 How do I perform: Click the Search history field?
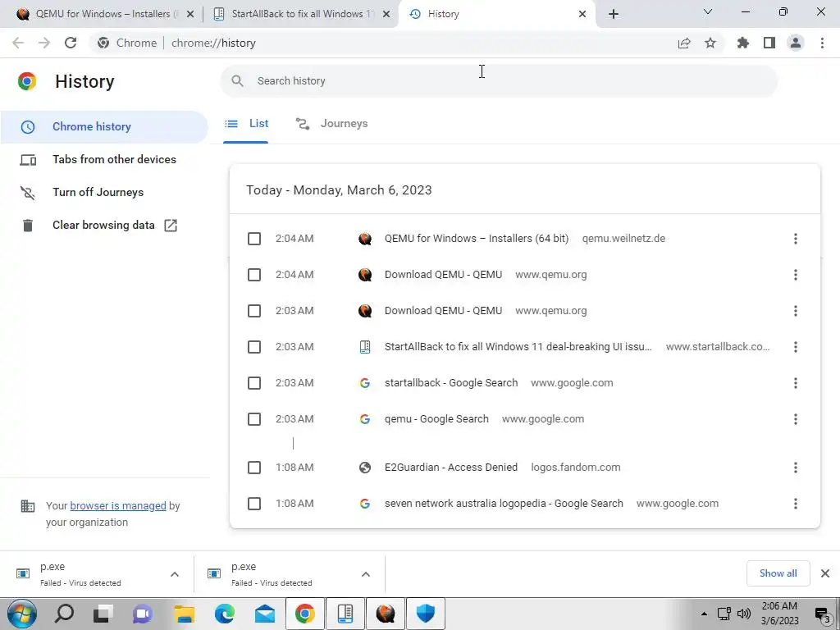pyautogui.click(x=499, y=81)
